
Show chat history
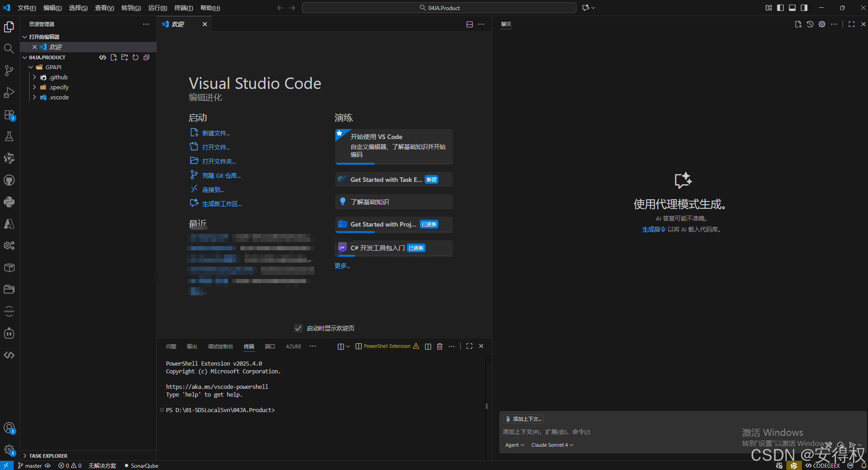(810, 24)
